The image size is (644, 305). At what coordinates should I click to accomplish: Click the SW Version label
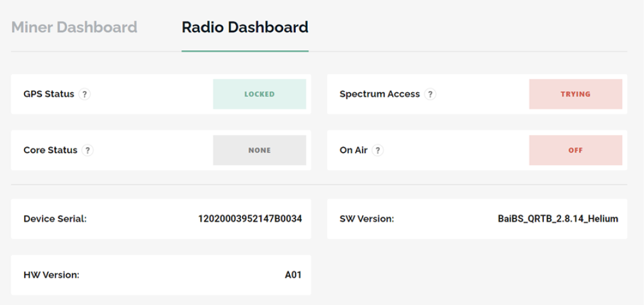[x=367, y=219]
